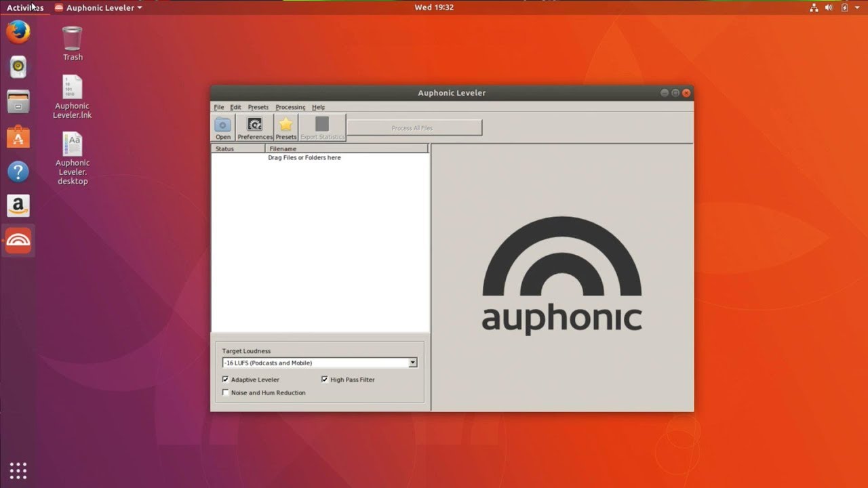Open the Files manager dock icon
The height and width of the screenshot is (488, 868).
(18, 102)
